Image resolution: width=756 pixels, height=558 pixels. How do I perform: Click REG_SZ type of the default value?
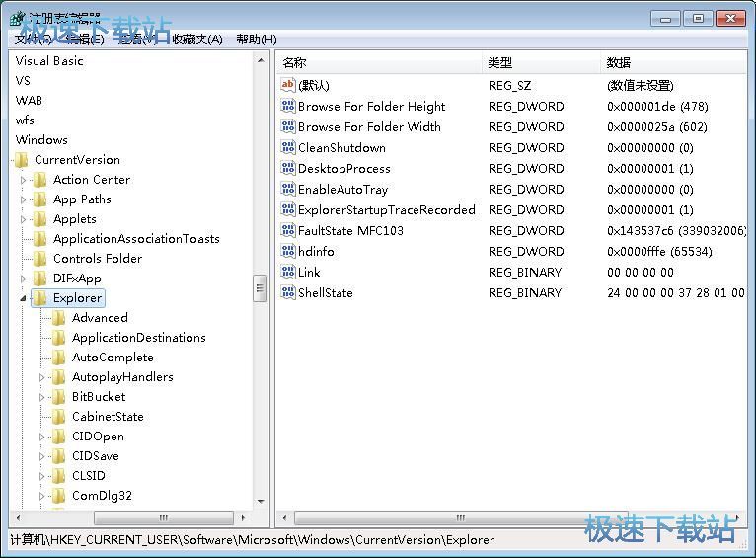tap(509, 85)
